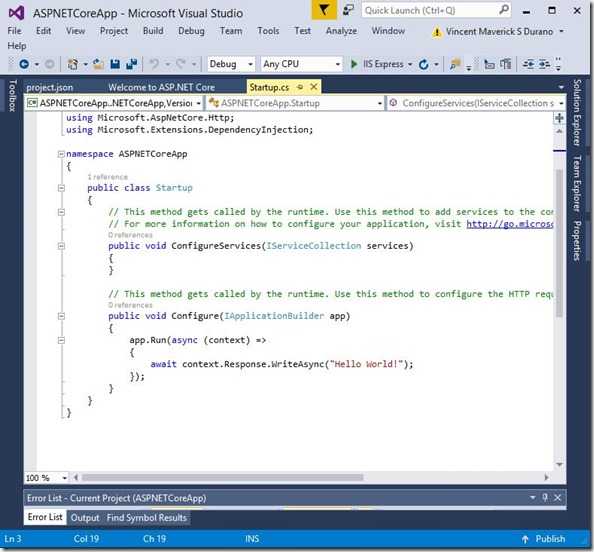Click the Save All icon

pyautogui.click(x=131, y=64)
